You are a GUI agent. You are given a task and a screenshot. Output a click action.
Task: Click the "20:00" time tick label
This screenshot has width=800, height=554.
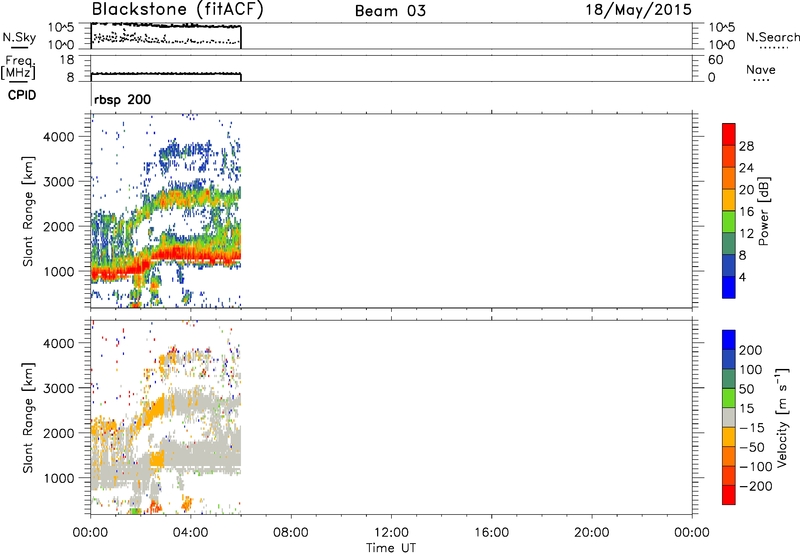pos(592,533)
